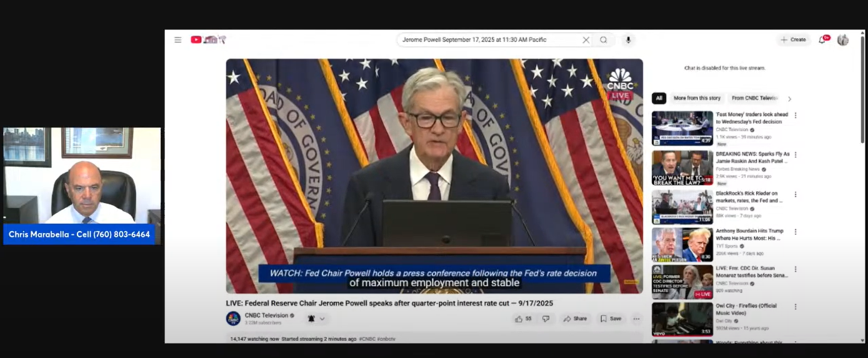Open the notifications bell
The height and width of the screenshot is (358, 868).
click(x=822, y=40)
